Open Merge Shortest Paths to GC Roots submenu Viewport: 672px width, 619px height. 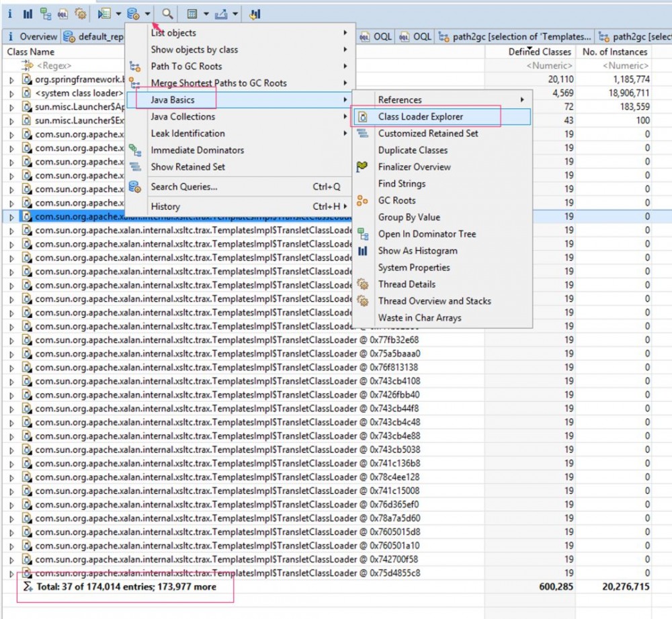pyautogui.click(x=239, y=83)
